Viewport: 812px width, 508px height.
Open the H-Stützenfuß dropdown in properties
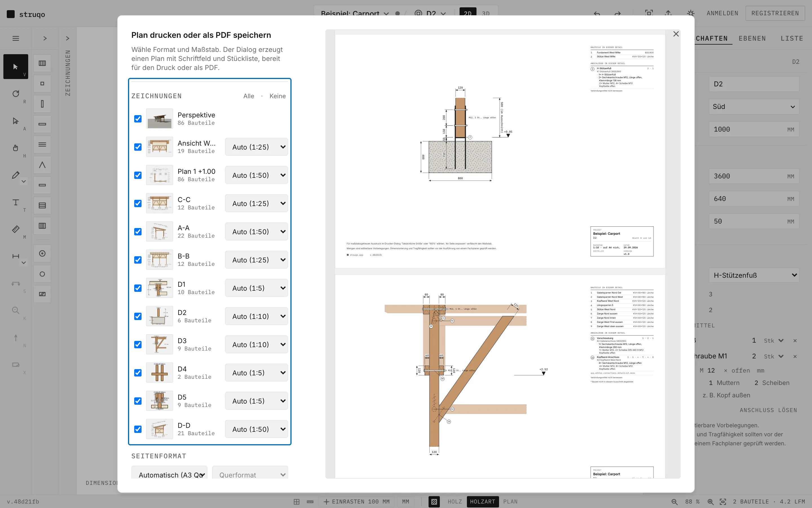point(754,275)
